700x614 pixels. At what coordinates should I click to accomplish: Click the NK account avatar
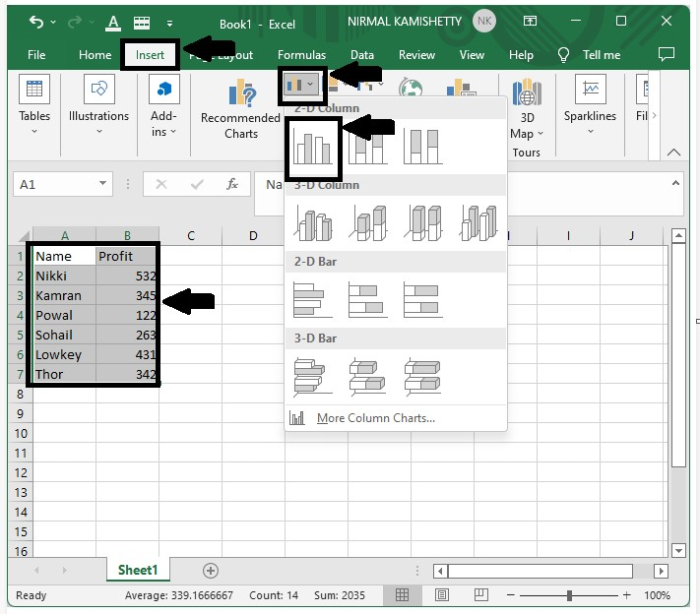pyautogui.click(x=484, y=21)
